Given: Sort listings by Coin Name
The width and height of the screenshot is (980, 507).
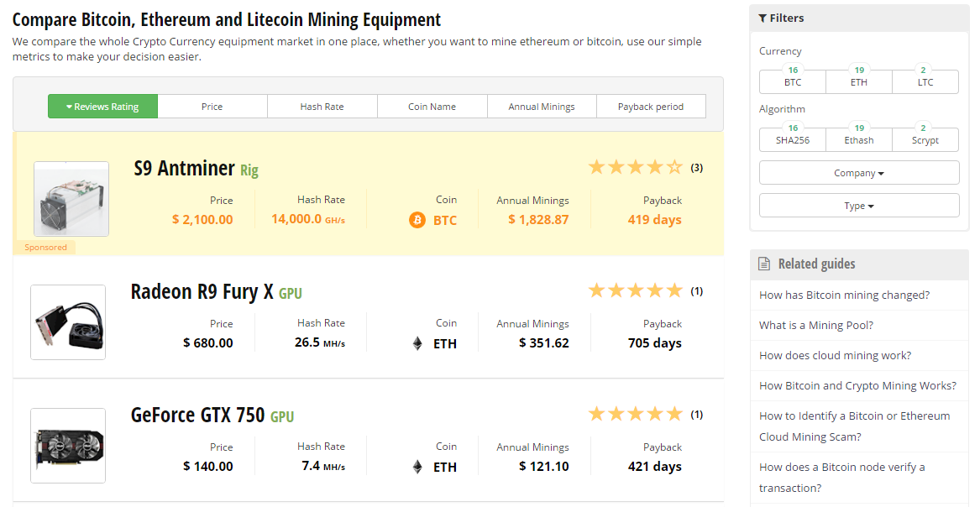Looking at the screenshot, I should tap(432, 107).
